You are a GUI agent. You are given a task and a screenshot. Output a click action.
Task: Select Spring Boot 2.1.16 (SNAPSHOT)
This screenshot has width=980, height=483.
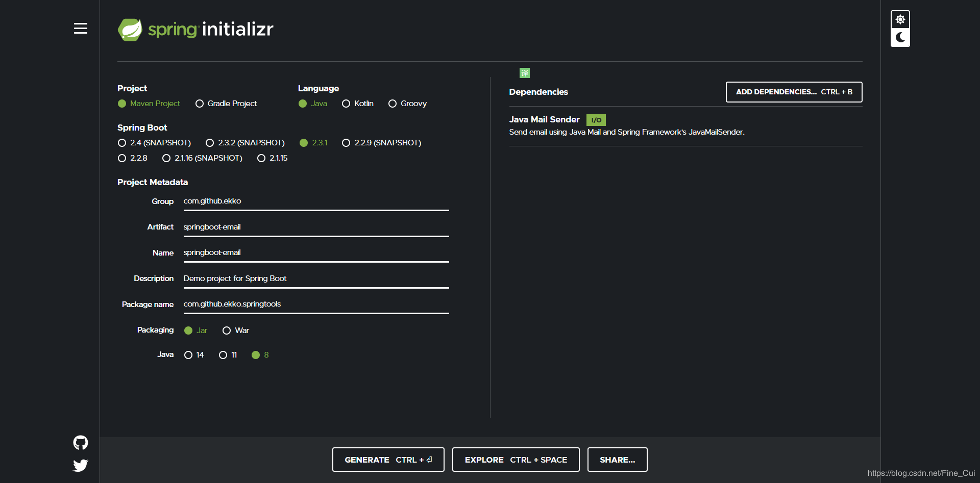point(202,158)
